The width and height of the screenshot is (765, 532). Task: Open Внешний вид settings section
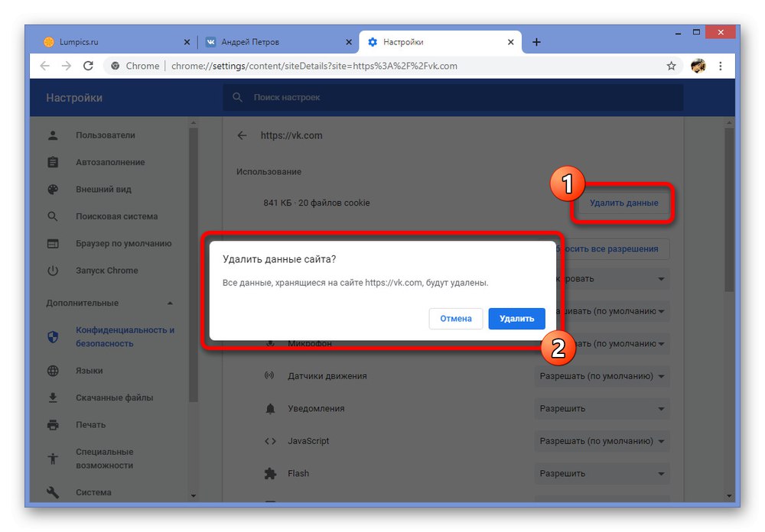(x=103, y=190)
